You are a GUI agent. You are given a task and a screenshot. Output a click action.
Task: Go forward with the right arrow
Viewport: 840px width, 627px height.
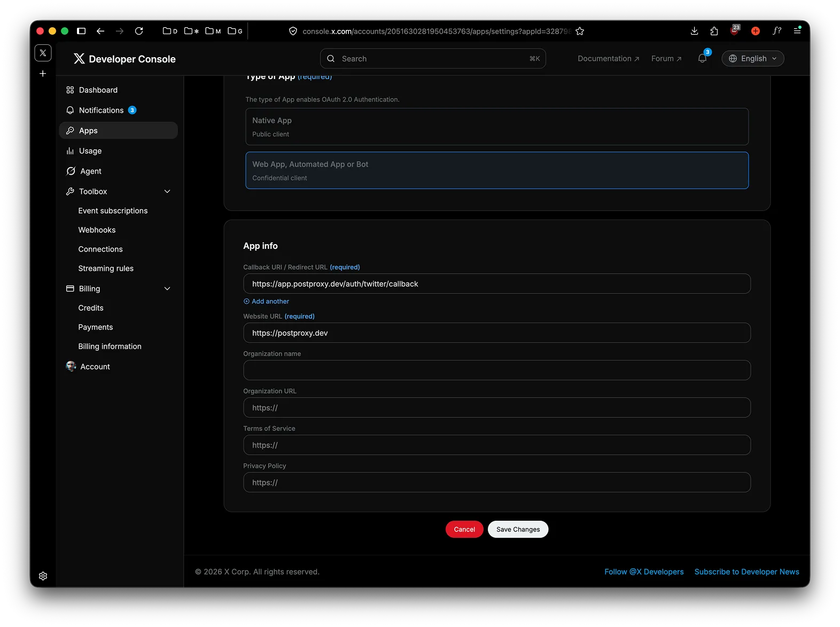click(120, 31)
